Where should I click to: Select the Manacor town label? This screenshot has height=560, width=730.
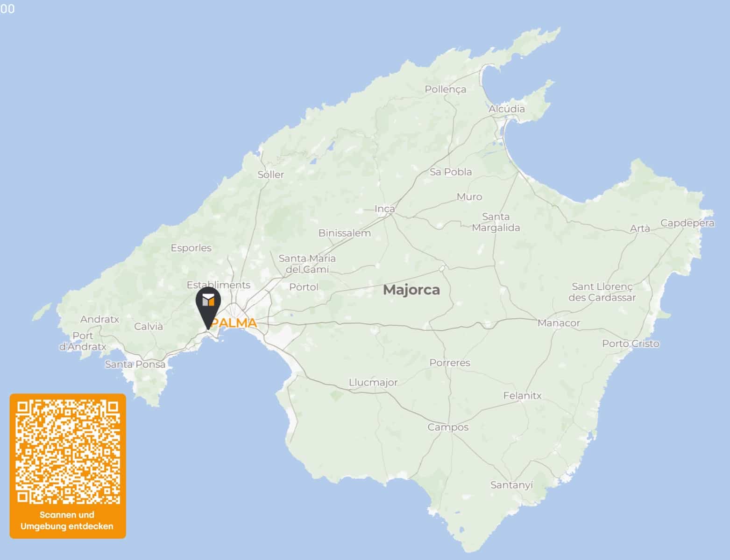click(x=559, y=323)
